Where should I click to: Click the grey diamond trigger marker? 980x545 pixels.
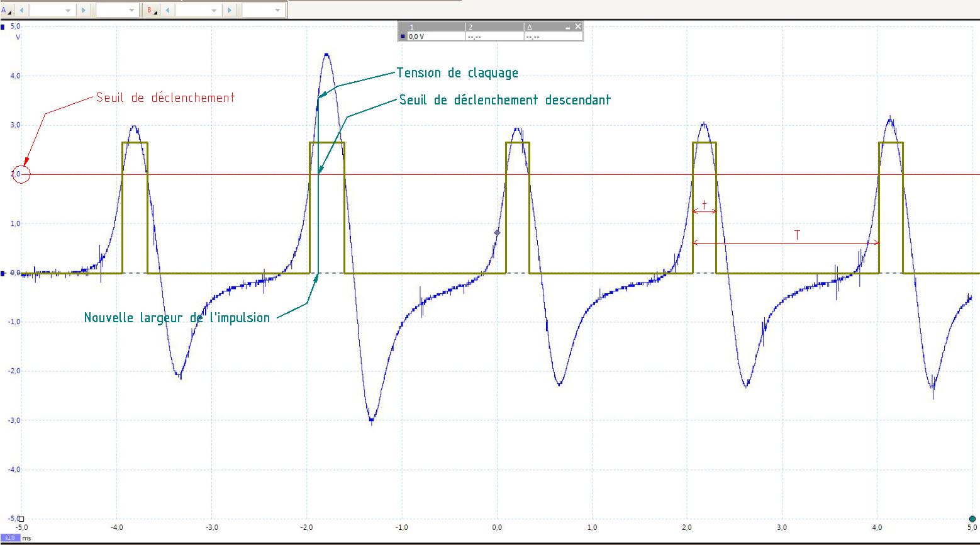point(497,233)
